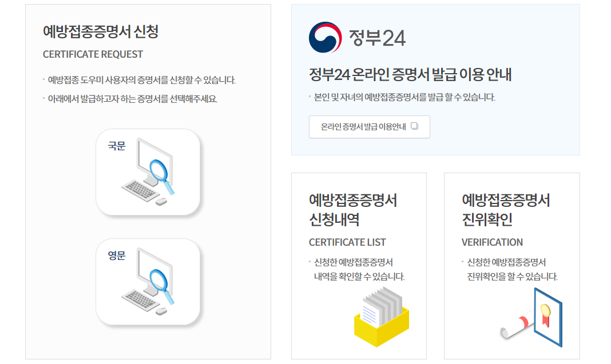Click the 예방접종증명서 신청 title
Viewport: 611px width, 364px height.
tap(101, 31)
